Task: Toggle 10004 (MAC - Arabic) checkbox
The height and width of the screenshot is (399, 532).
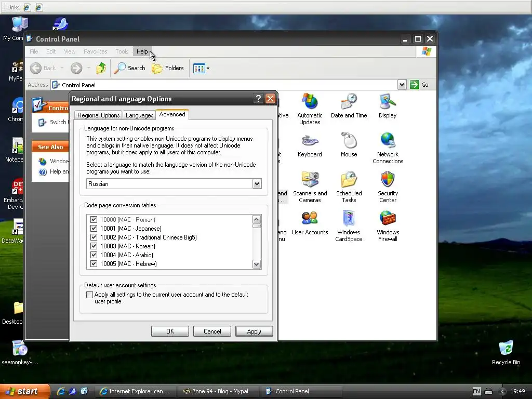Action: coord(94,255)
